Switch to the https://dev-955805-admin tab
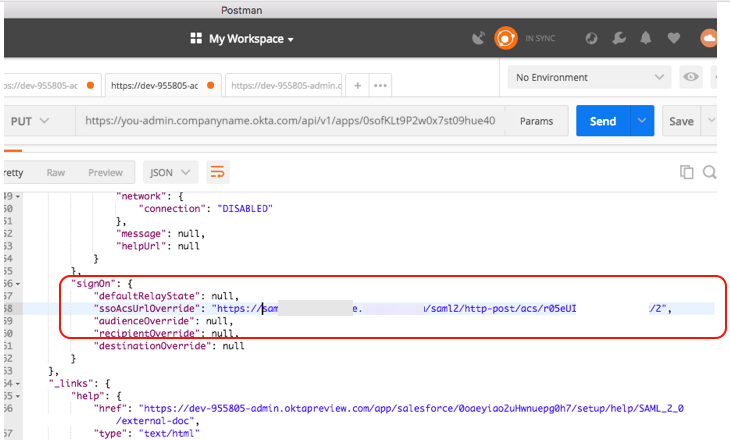Image resolution: width=730 pixels, height=440 pixels. click(284, 85)
